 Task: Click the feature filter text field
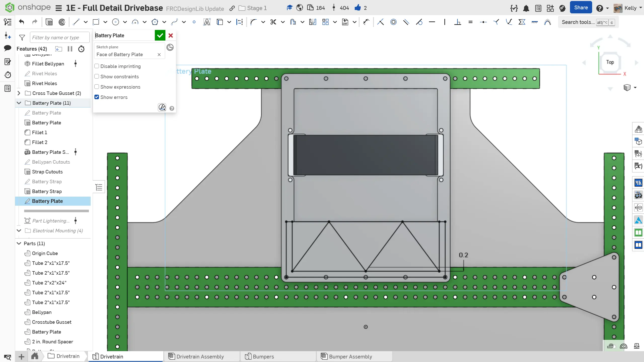pos(59,38)
